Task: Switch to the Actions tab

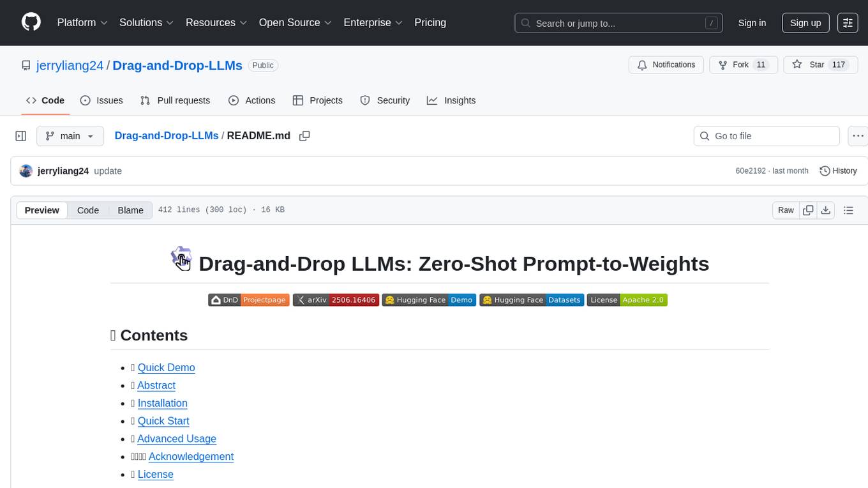Action: coord(251,100)
